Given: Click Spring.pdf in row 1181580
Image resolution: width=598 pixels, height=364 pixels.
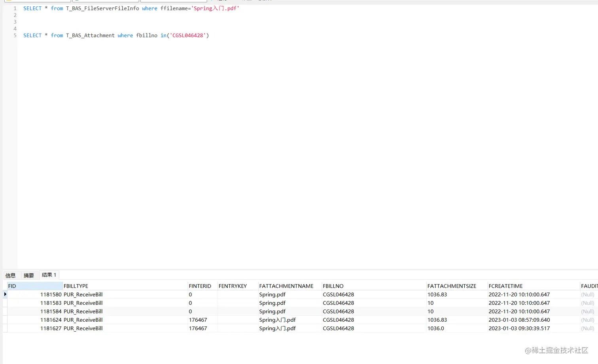Looking at the screenshot, I should pyautogui.click(x=272, y=294).
